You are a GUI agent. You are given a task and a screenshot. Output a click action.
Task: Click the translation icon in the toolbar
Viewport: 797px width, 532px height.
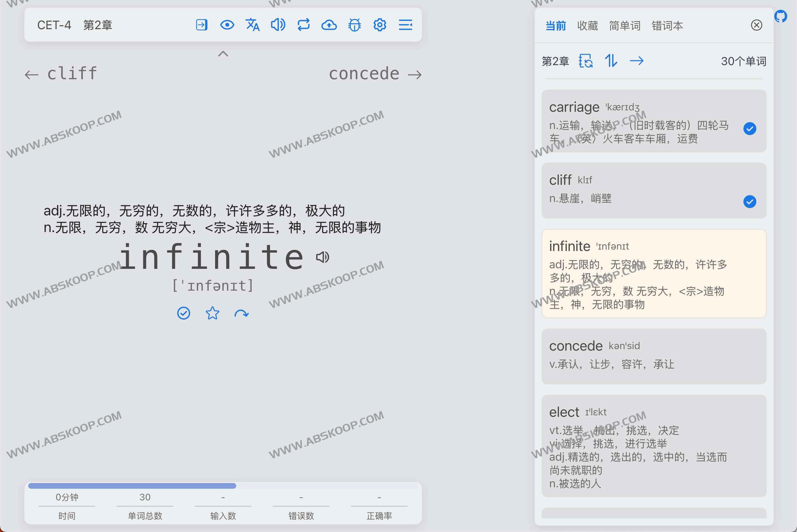pyautogui.click(x=252, y=25)
